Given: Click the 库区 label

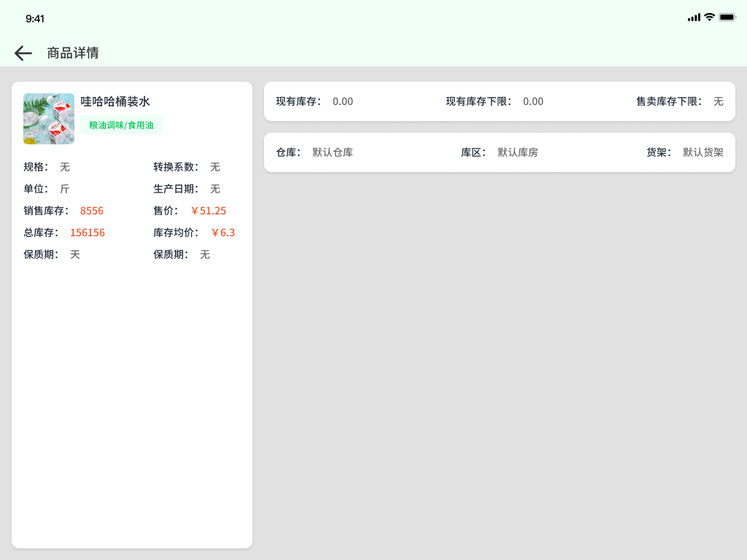Looking at the screenshot, I should [473, 152].
